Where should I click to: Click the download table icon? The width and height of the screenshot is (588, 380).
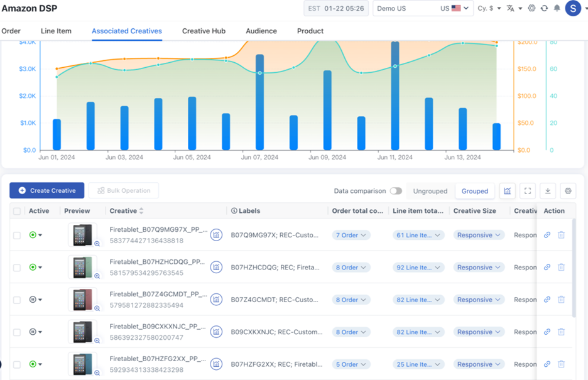(548, 191)
